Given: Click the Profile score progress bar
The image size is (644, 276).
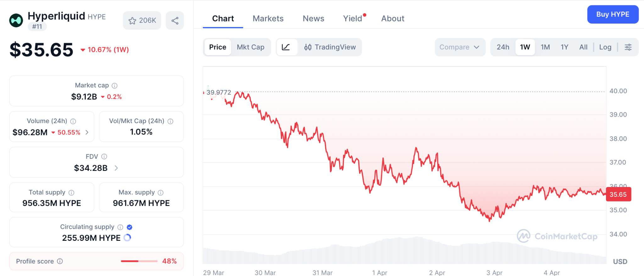Looking at the screenshot, I should click(139, 261).
